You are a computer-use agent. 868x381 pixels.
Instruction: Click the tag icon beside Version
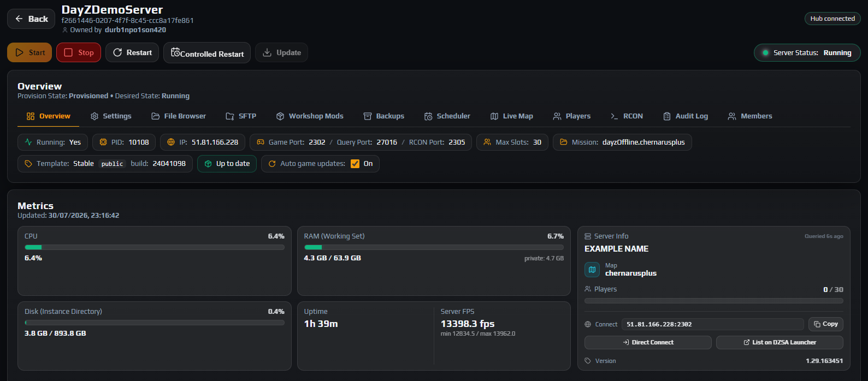pos(588,361)
